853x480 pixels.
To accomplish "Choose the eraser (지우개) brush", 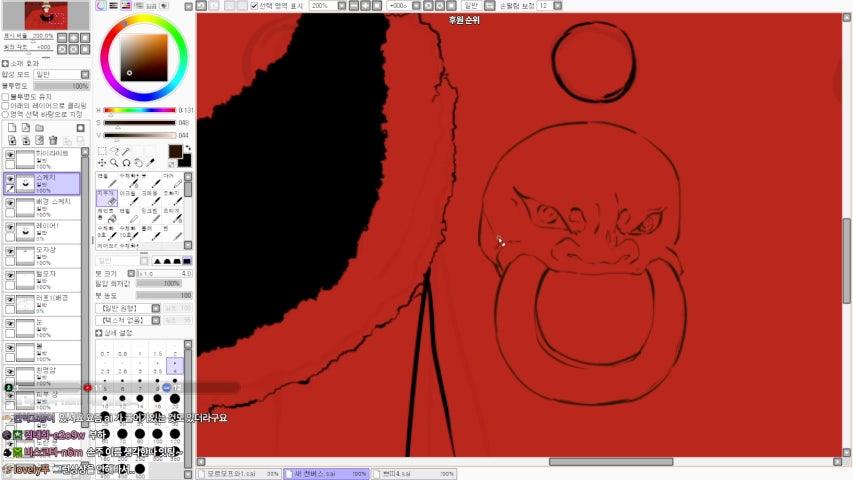I will pos(107,198).
